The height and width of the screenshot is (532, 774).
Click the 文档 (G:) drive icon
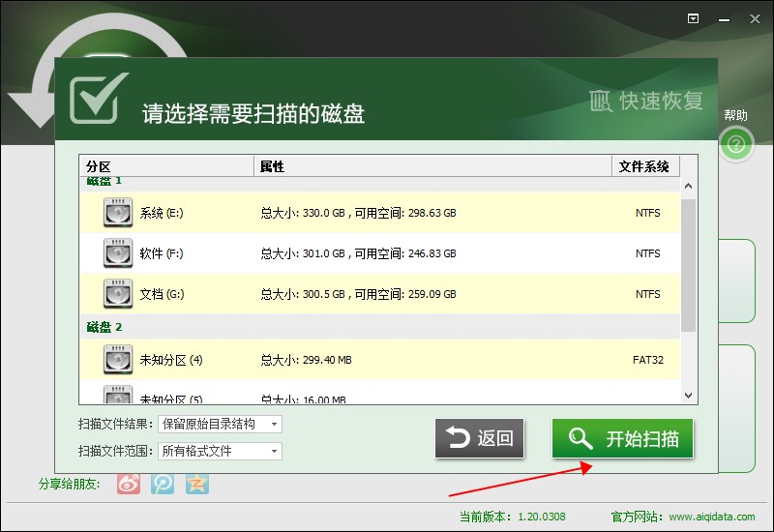118,294
